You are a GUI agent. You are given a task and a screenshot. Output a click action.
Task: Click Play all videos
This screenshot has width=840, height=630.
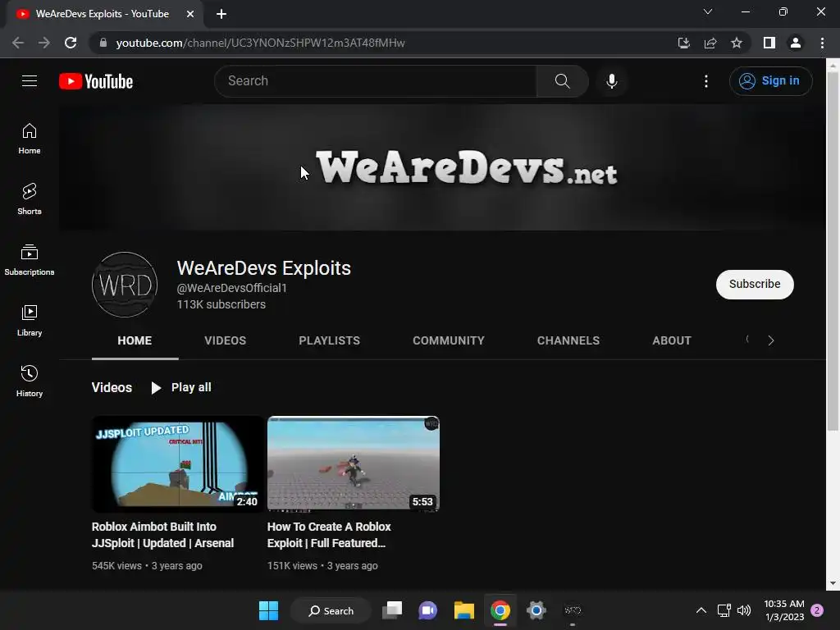pyautogui.click(x=181, y=387)
